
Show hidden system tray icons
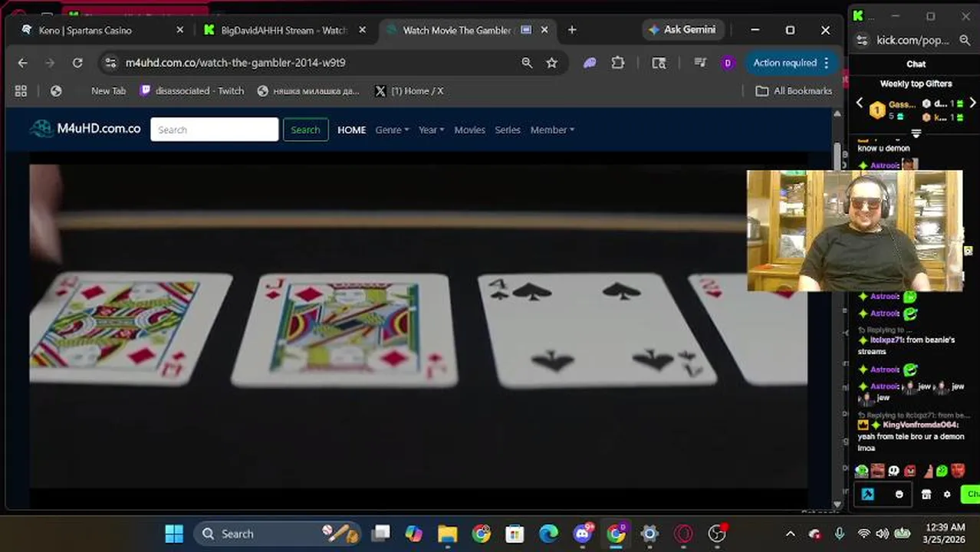pos(791,534)
